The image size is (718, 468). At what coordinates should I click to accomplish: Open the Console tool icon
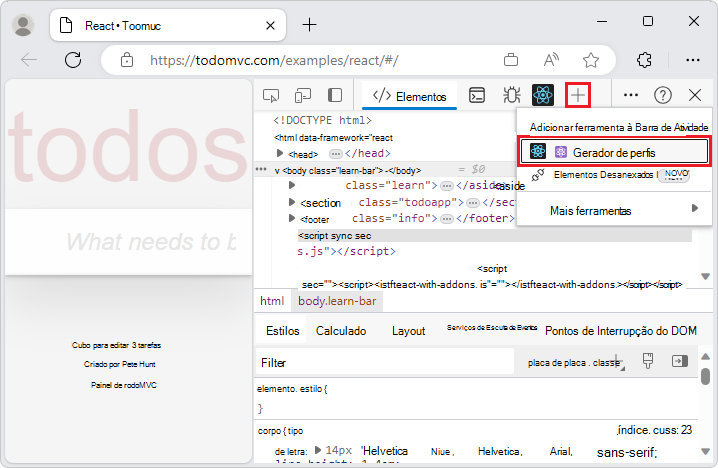[x=477, y=95]
